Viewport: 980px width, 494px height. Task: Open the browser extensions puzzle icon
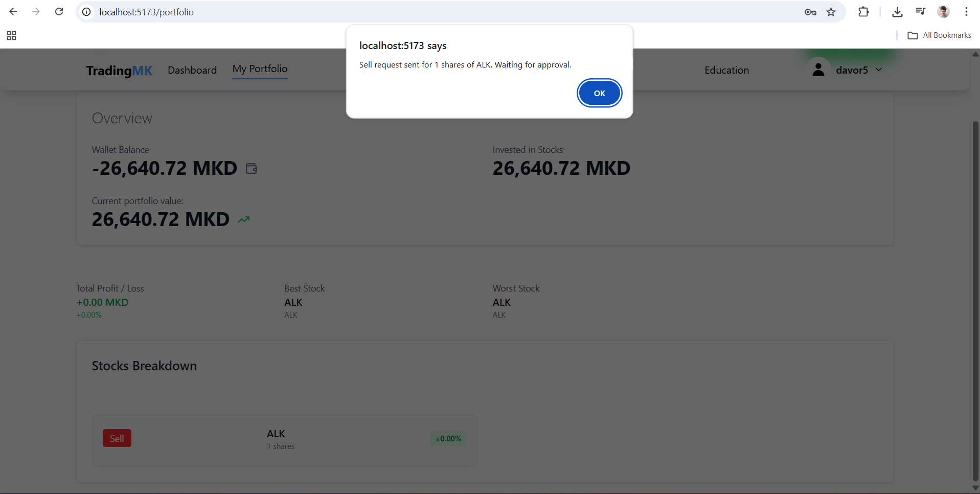(863, 12)
